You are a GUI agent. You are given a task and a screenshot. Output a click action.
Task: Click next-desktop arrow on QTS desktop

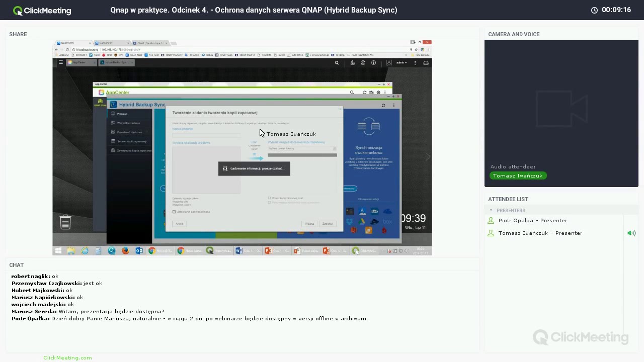click(427, 157)
